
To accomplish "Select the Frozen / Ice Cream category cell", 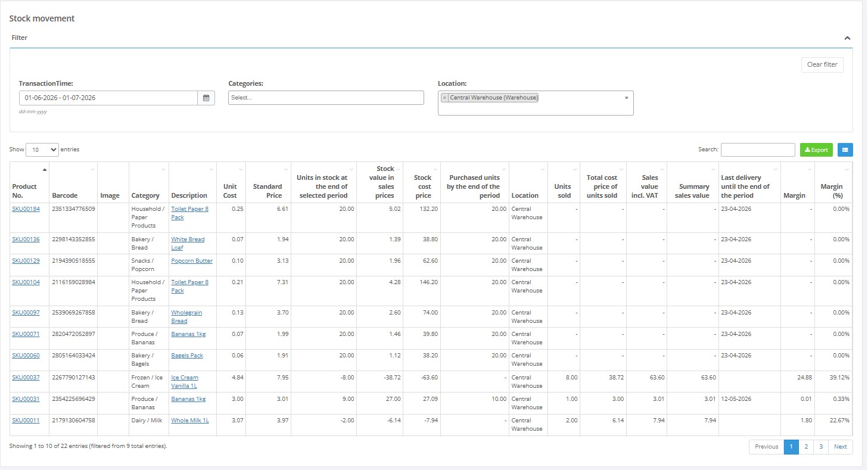I will coord(149,382).
